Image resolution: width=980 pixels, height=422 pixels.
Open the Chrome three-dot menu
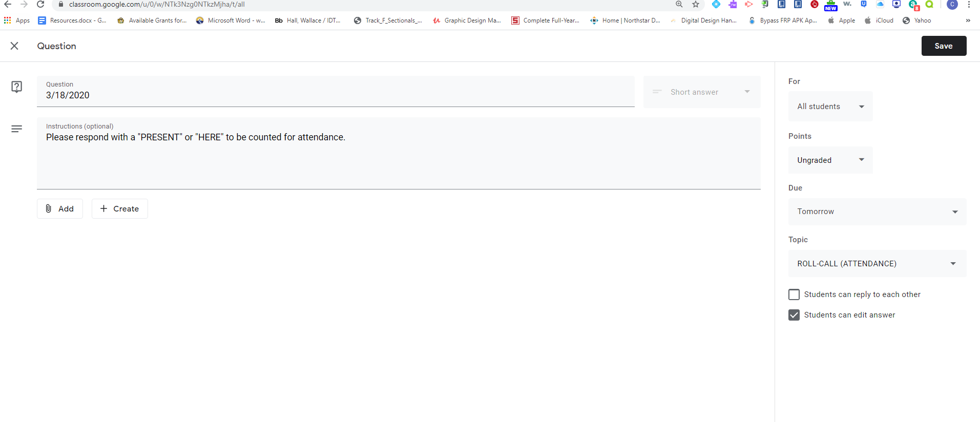pyautogui.click(x=969, y=4)
